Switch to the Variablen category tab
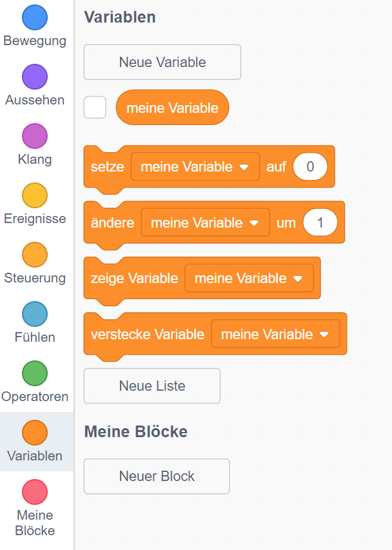 point(35,442)
